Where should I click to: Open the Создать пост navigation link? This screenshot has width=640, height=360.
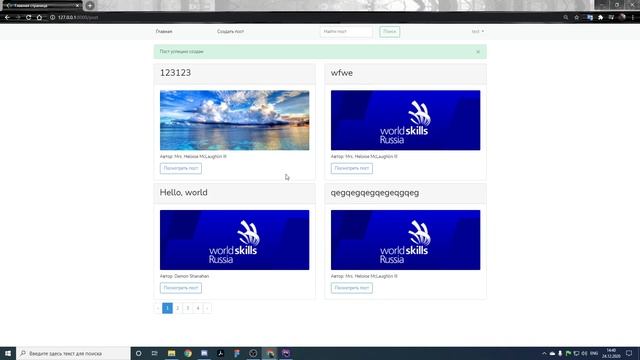(231, 31)
